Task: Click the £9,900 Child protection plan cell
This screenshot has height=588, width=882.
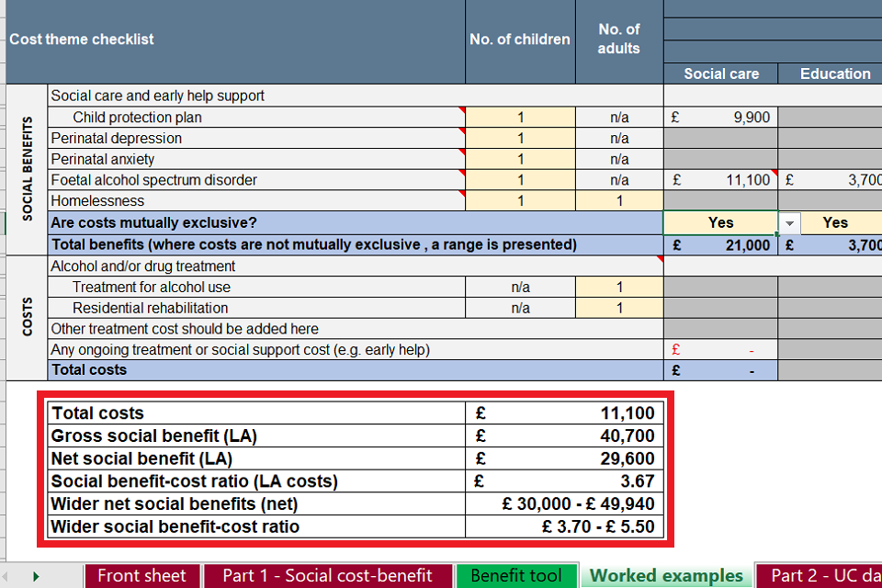Action: click(x=720, y=118)
